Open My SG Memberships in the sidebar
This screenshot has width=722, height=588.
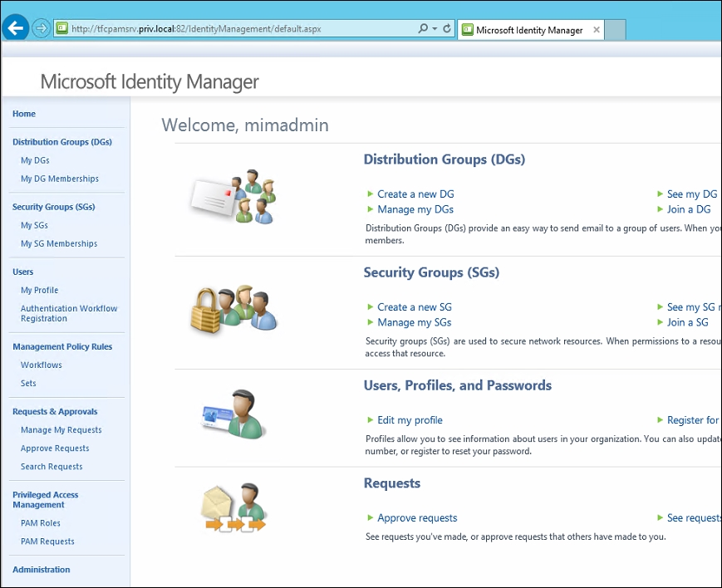pyautogui.click(x=59, y=243)
